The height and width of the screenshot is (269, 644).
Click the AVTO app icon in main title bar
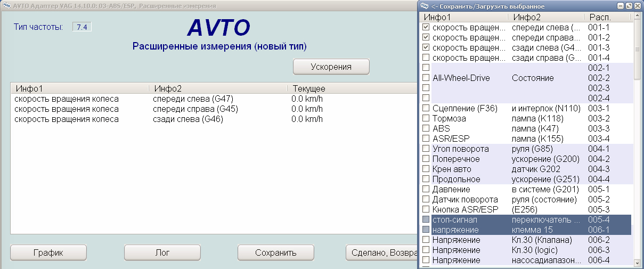point(7,5)
